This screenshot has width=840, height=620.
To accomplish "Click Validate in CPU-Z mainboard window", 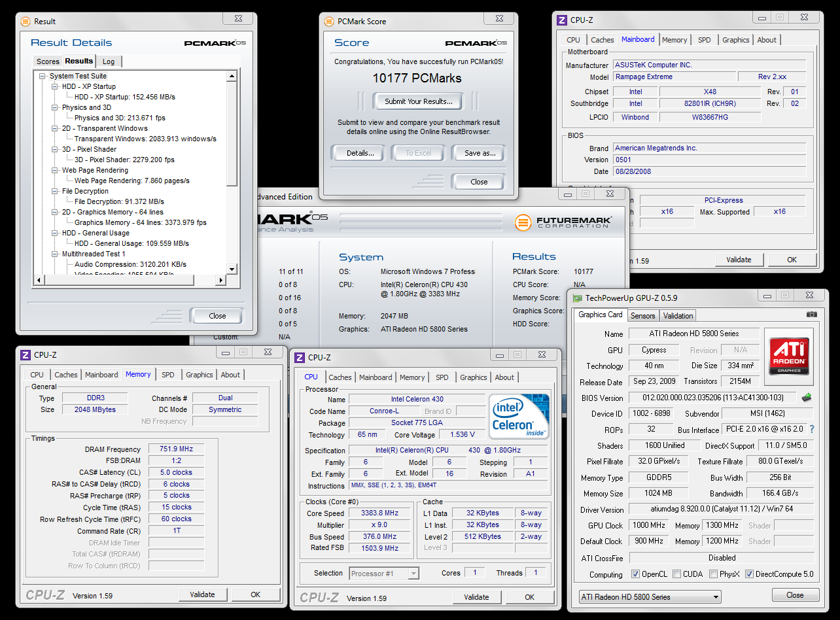I will [739, 260].
